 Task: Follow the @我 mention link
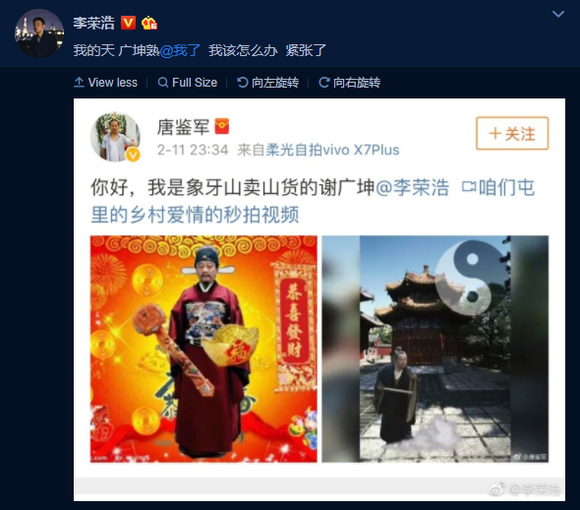180,50
